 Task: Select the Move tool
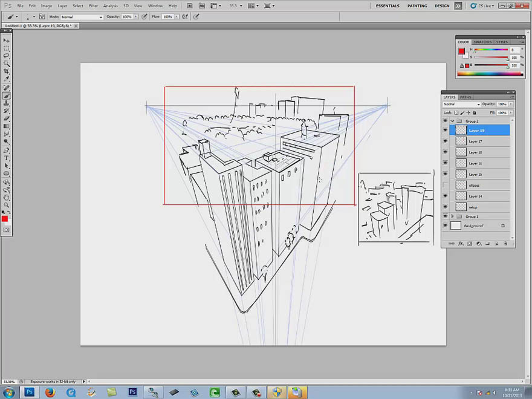click(6, 41)
